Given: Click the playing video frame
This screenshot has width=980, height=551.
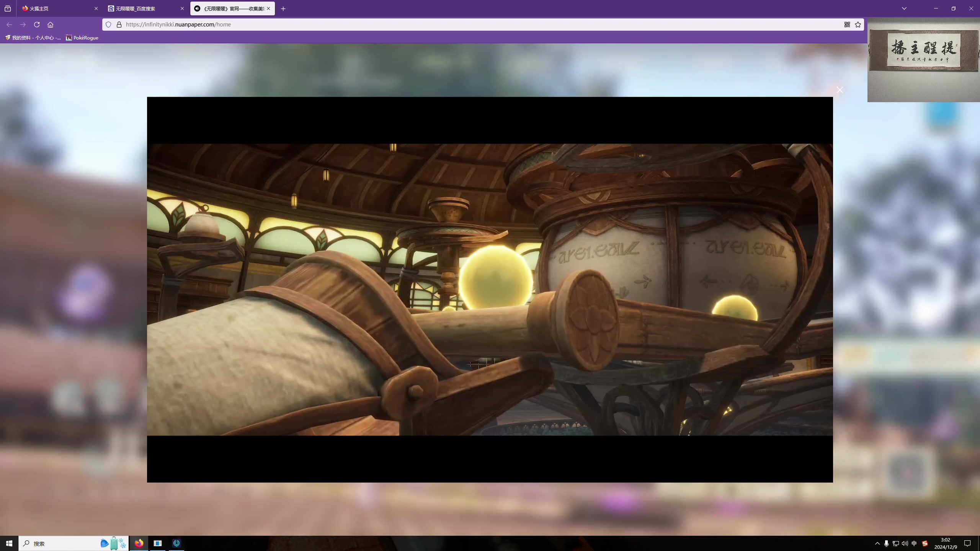Looking at the screenshot, I should [490, 289].
